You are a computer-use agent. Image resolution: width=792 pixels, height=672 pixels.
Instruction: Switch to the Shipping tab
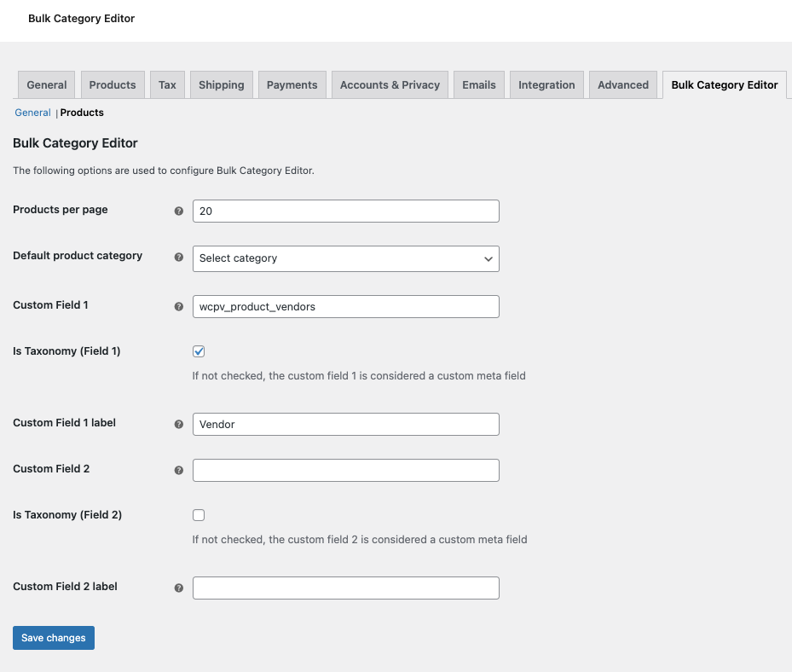[x=221, y=84]
